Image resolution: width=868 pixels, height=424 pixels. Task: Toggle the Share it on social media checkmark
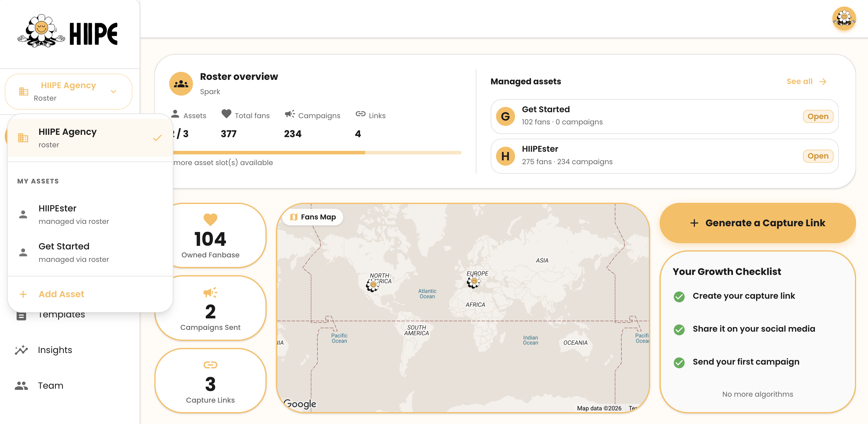point(679,330)
